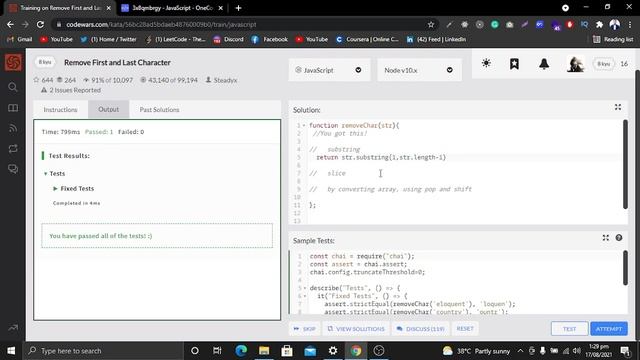Open Settings gear on taskbar
The height and width of the screenshot is (360, 640).
[333, 351]
